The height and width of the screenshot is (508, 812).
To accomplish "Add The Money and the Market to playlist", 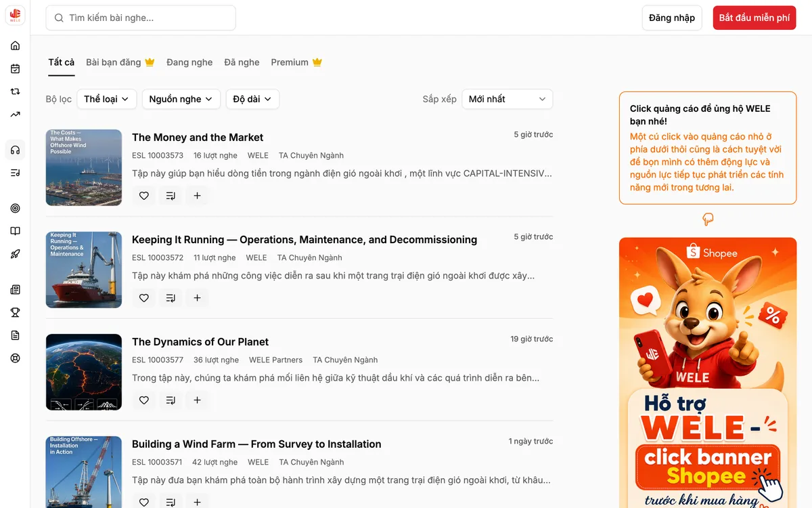I will pyautogui.click(x=171, y=196).
